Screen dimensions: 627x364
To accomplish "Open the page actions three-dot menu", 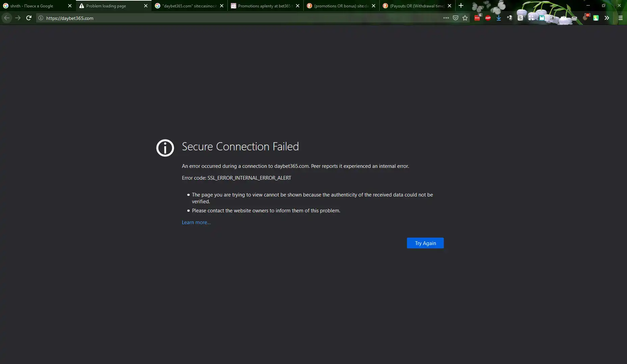I will [x=446, y=18].
